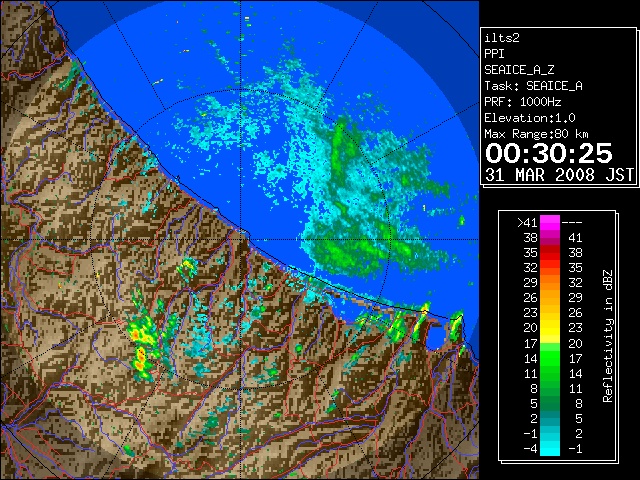The image size is (640, 480).
Task: Click the 'PPI' scan type text
Action: 494,54
